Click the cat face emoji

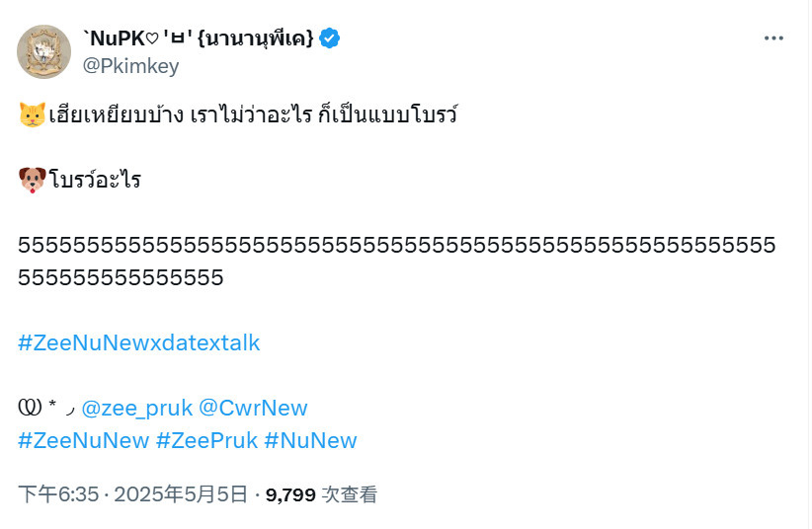pyautogui.click(x=33, y=114)
